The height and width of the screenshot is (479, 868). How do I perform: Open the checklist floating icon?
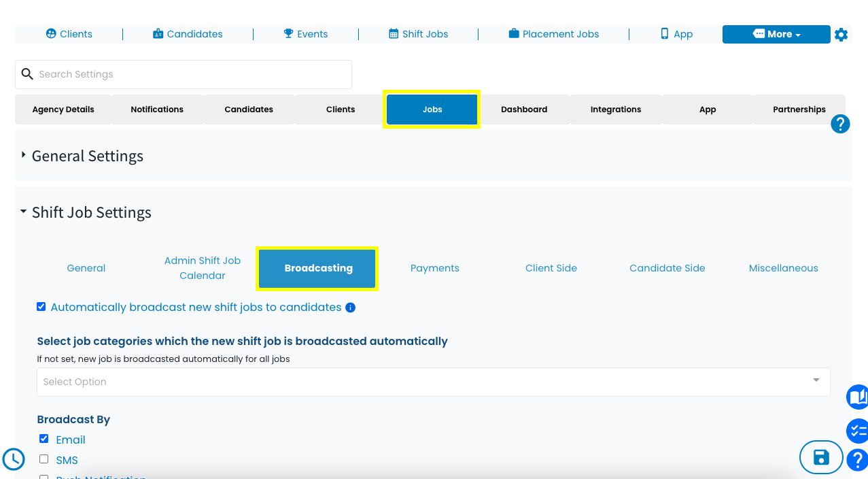[x=858, y=431]
